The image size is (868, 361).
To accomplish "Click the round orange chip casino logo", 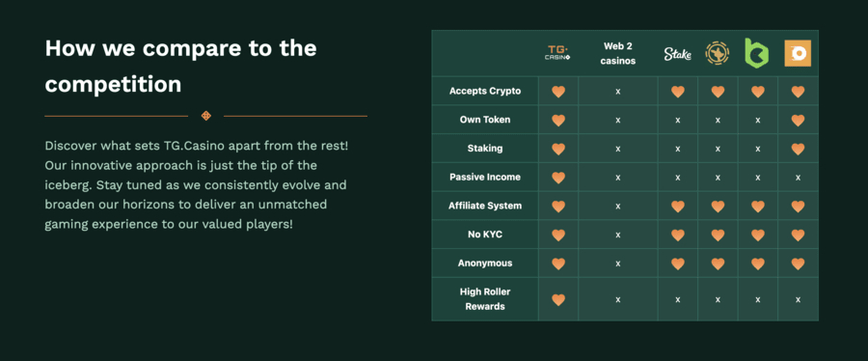I will click(718, 53).
